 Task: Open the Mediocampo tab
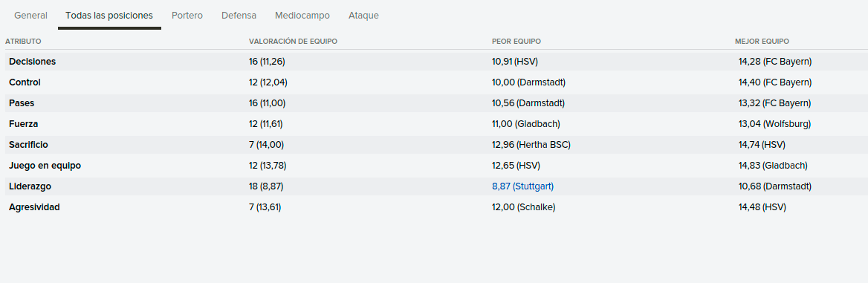coord(302,16)
